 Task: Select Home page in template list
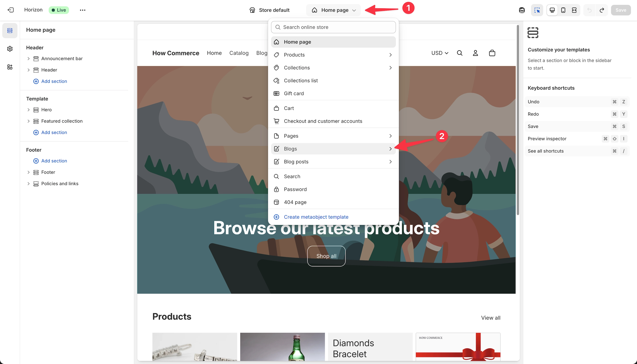[333, 42]
